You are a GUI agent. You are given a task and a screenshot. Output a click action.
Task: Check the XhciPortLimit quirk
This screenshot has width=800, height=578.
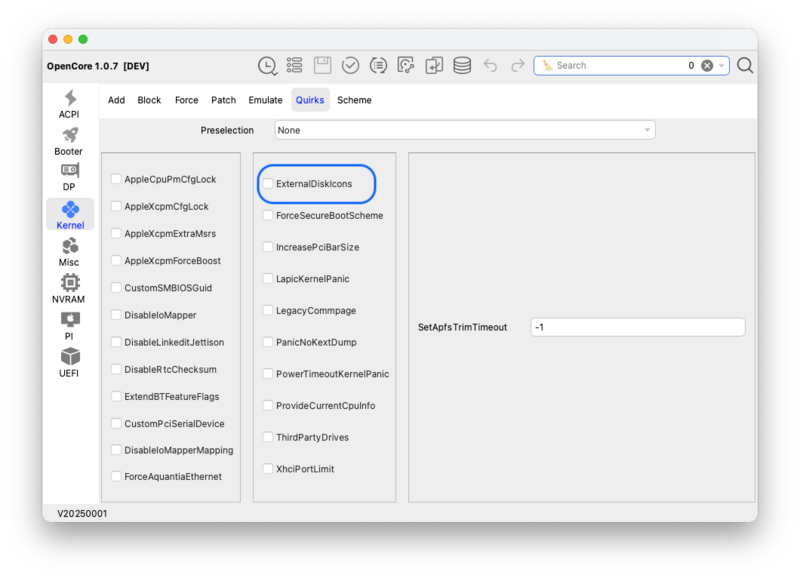click(268, 469)
